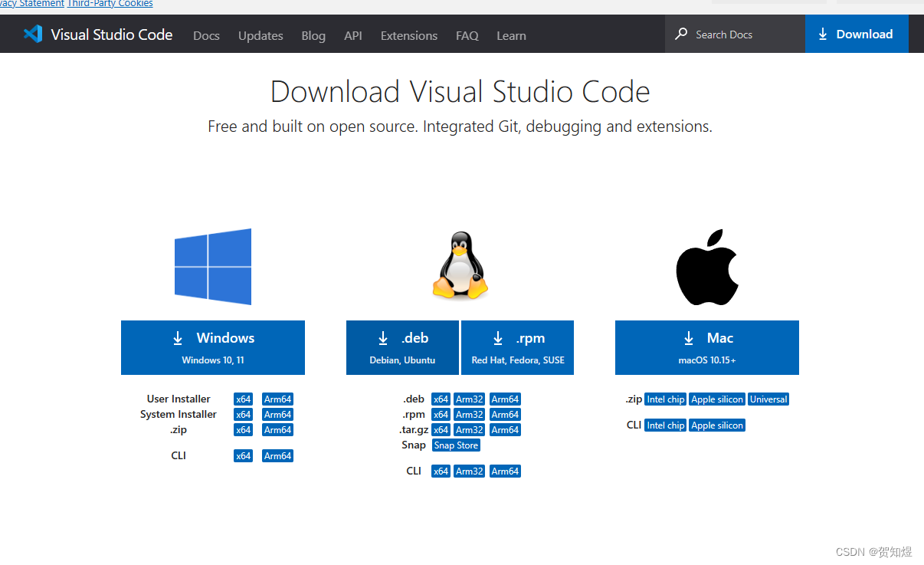Screen dimensions: 924x565
Task: Select Windows CLI Arm64 download
Action: coord(277,456)
